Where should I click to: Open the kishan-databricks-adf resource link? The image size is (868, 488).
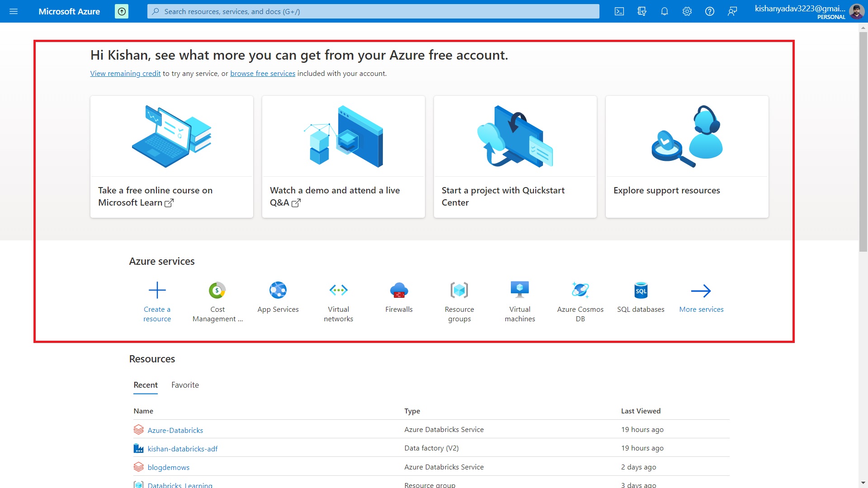183,449
